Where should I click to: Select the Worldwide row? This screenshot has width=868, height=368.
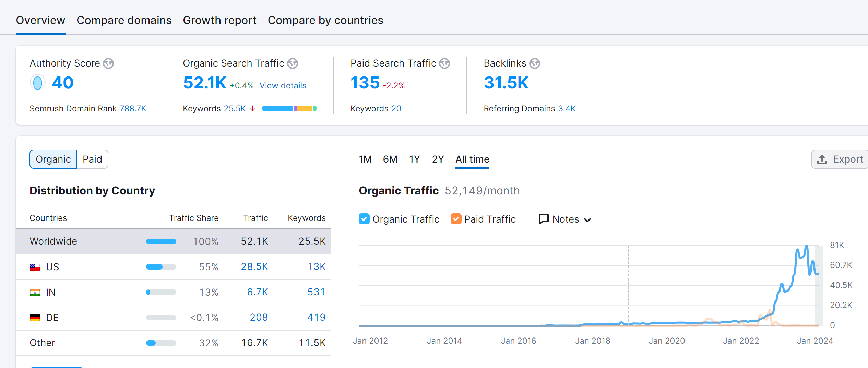point(174,241)
